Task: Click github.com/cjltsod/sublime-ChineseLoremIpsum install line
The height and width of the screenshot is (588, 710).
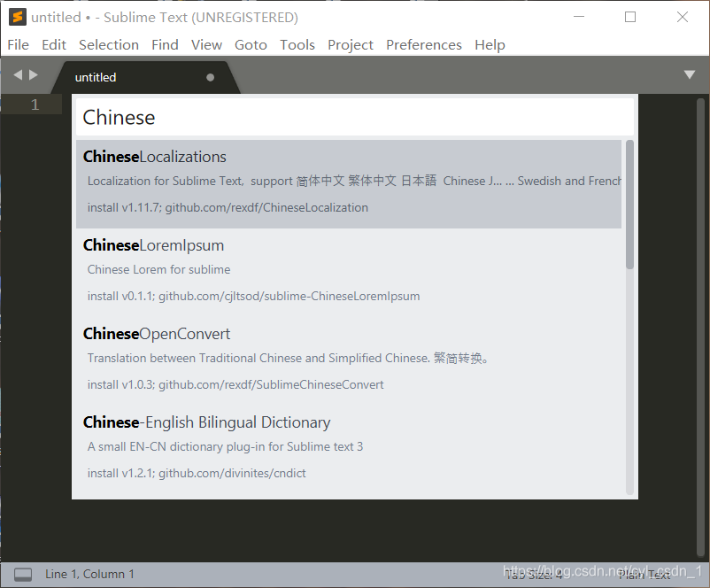Action: [253, 296]
